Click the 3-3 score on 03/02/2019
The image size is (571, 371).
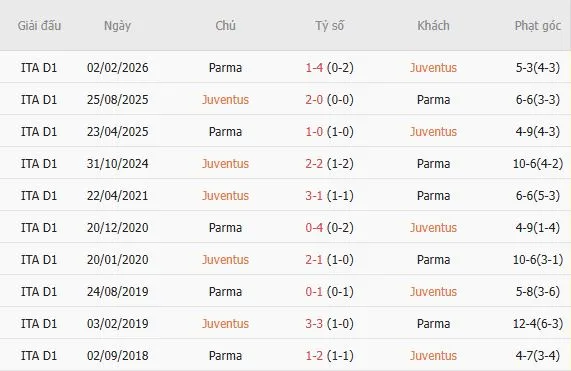click(314, 324)
